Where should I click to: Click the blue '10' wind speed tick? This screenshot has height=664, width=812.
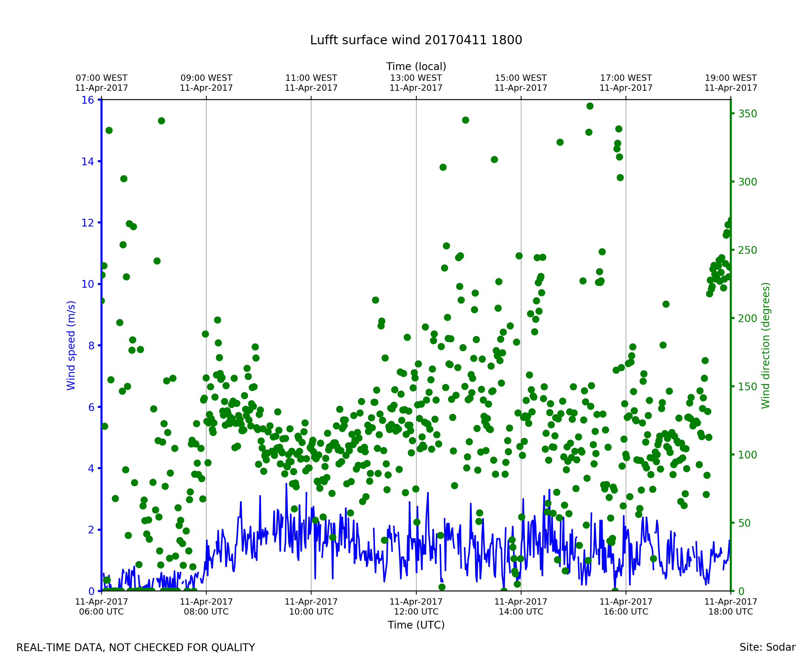coord(87,284)
